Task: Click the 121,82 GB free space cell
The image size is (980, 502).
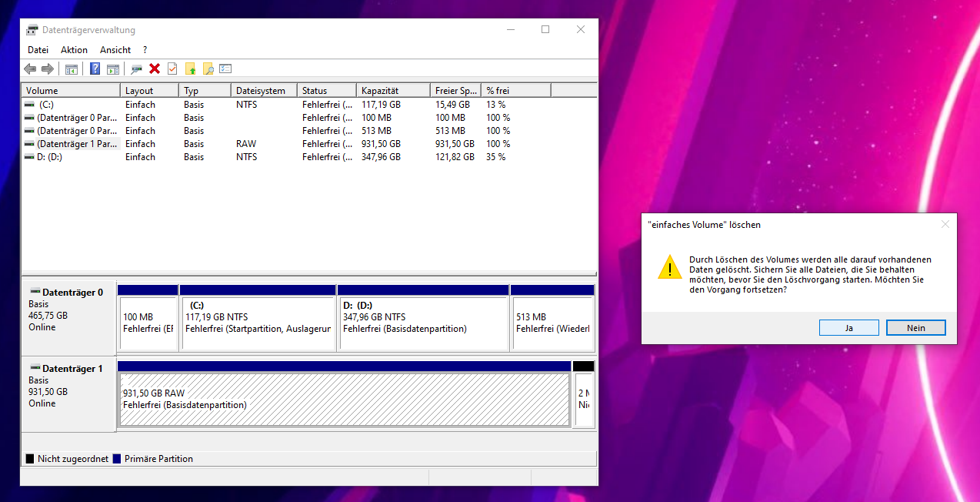Action: [x=455, y=157]
